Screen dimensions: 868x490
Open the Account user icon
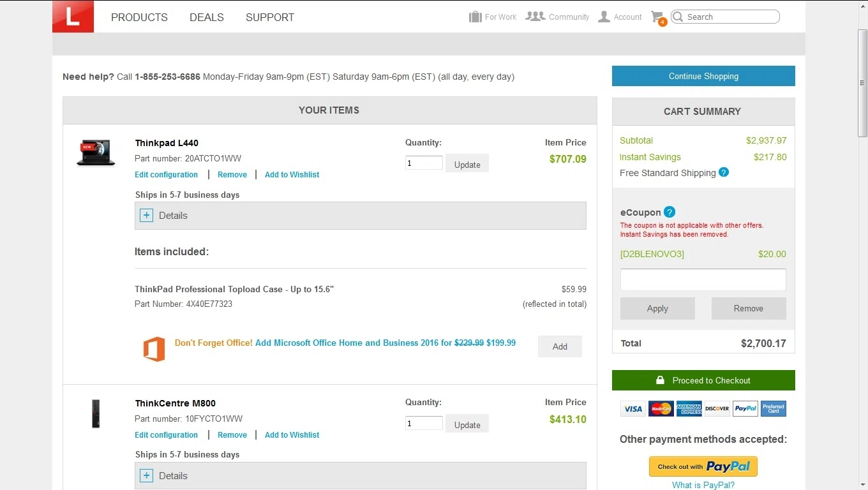[604, 17]
